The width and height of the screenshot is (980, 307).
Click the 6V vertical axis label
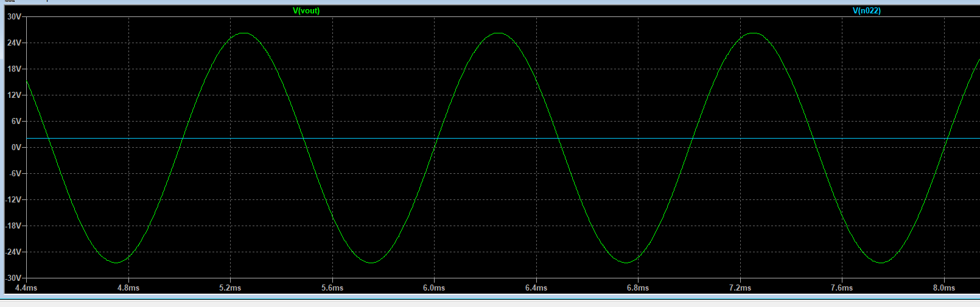16,122
